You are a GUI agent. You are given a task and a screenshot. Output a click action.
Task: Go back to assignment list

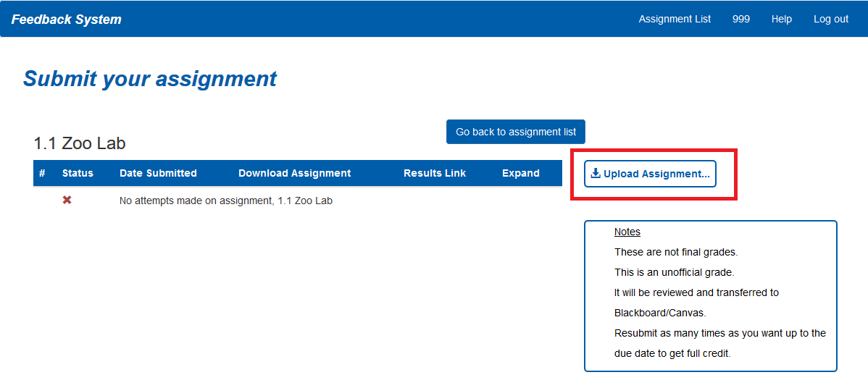516,132
